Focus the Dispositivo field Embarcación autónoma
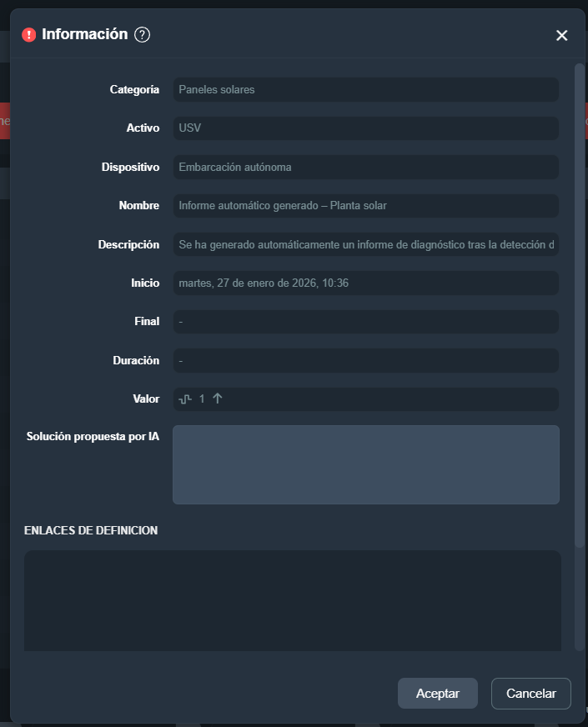Viewport: 588px width, 727px height. coord(366,167)
